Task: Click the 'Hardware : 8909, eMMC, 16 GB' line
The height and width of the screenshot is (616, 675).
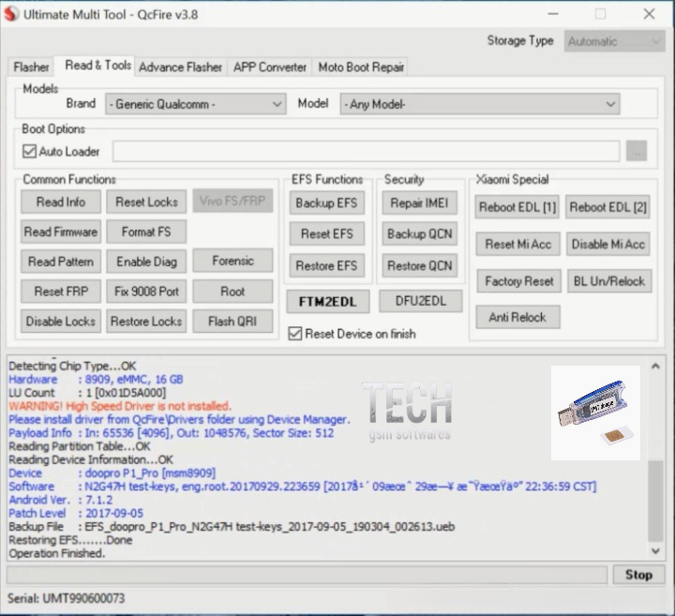Action: pyautogui.click(x=96, y=379)
